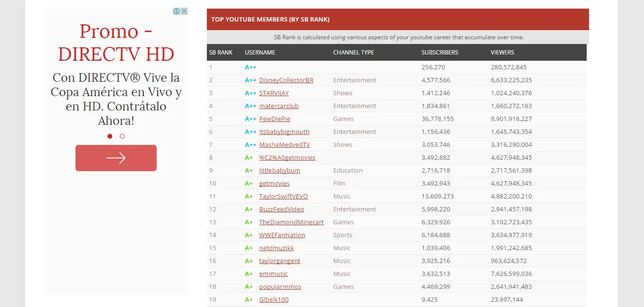This screenshot has width=644, height=307.
Task: Open WWEFanNation channel link
Action: (282, 235)
